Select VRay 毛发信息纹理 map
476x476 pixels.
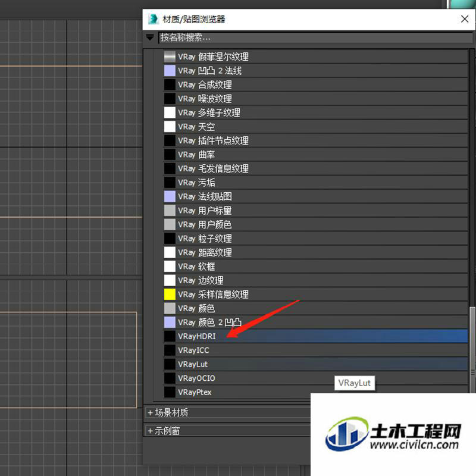click(315, 168)
